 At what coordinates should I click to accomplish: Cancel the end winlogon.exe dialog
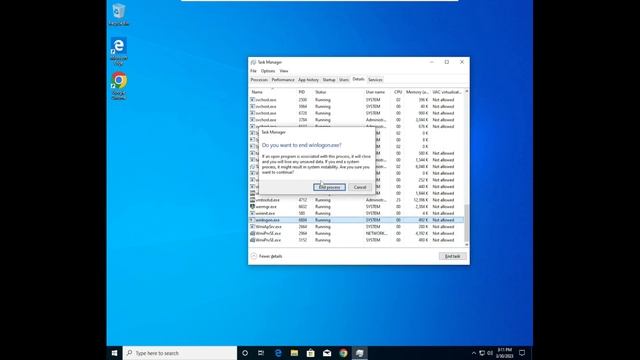tap(360, 187)
